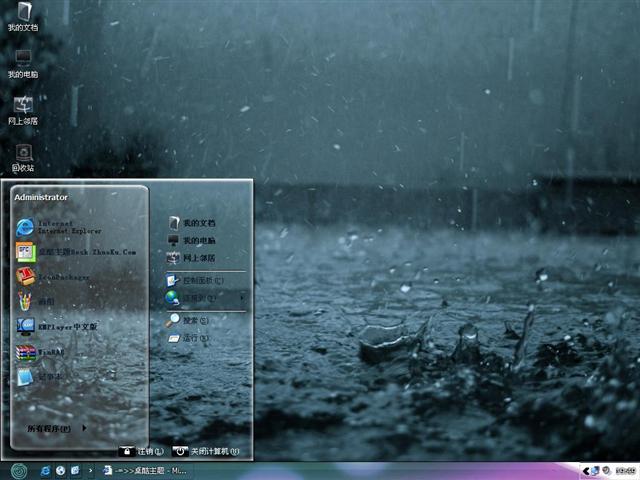
Task: Click the Administrator user name
Action: [x=41, y=197]
